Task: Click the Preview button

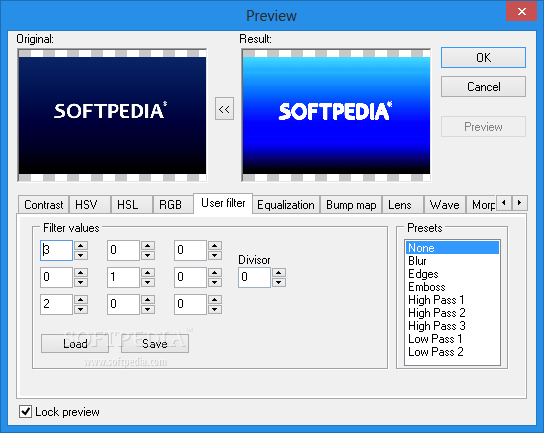Action: pyautogui.click(x=483, y=127)
